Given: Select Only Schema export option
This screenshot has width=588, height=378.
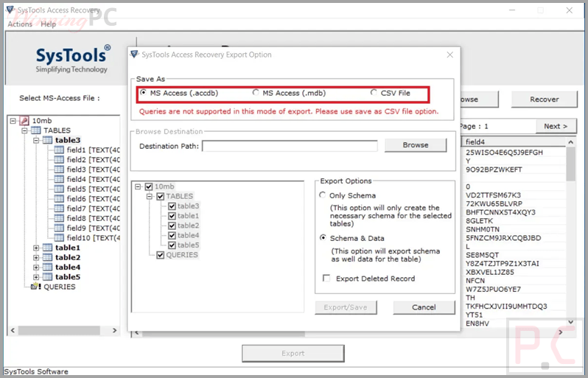Looking at the screenshot, I should click(323, 195).
